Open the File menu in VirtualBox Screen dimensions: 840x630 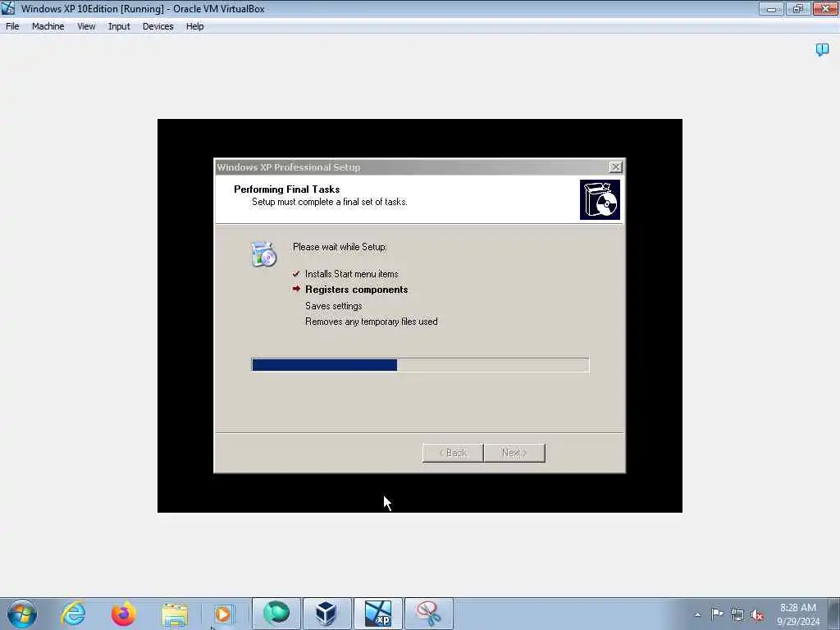coord(12,26)
